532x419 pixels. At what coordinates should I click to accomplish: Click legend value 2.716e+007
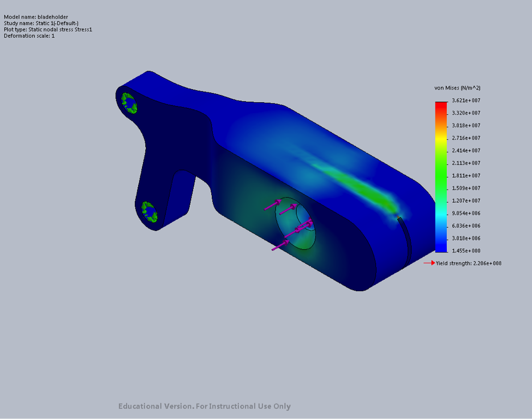(466, 138)
